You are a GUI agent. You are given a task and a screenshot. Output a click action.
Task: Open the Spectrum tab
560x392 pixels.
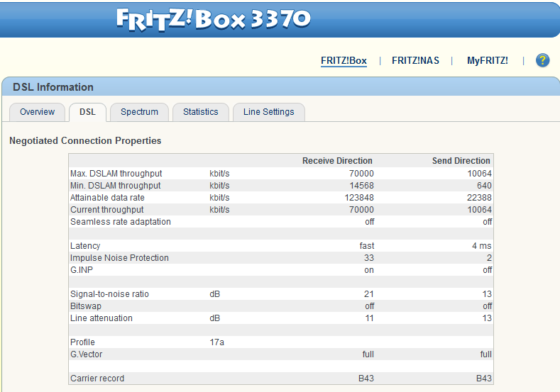[x=139, y=112]
